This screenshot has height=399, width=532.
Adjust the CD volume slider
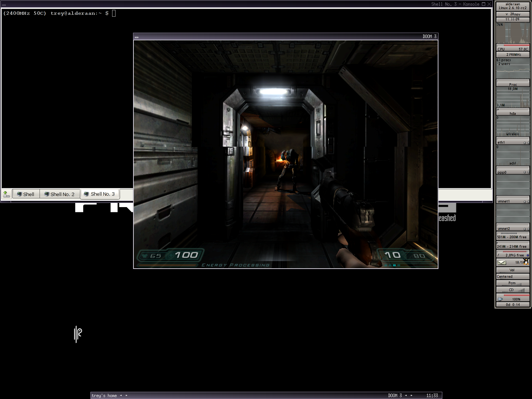pos(513,290)
